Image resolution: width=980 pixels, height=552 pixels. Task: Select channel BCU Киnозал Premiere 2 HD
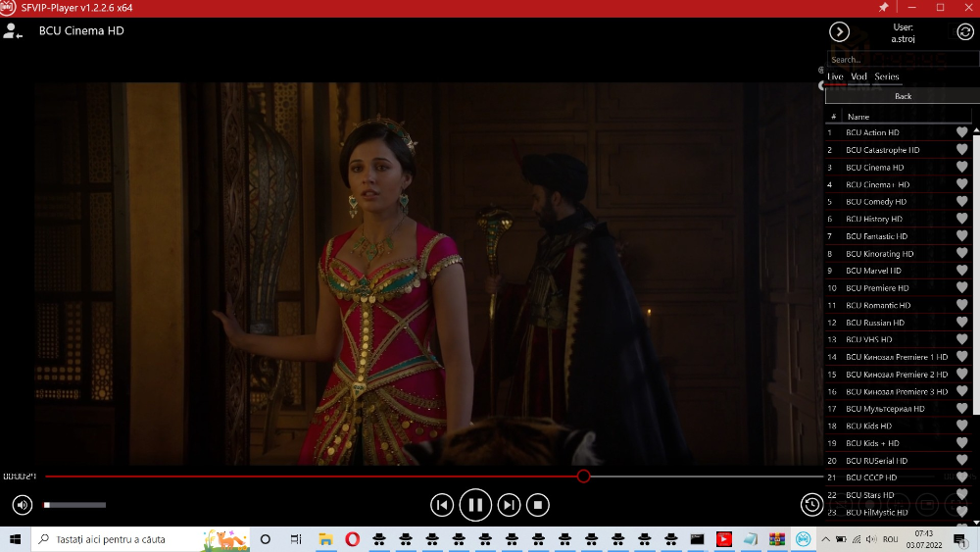point(898,374)
